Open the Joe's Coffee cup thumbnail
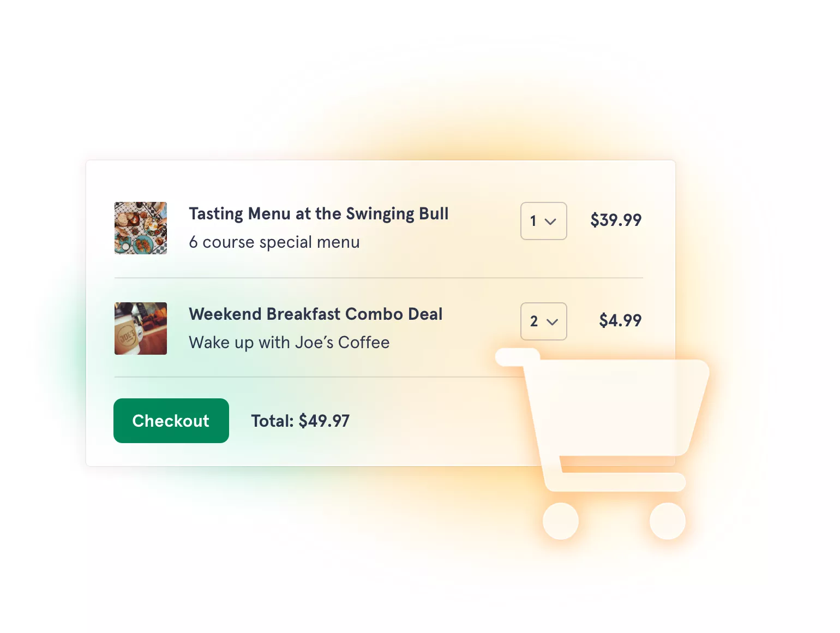This screenshot has height=633, width=840. [x=141, y=329]
